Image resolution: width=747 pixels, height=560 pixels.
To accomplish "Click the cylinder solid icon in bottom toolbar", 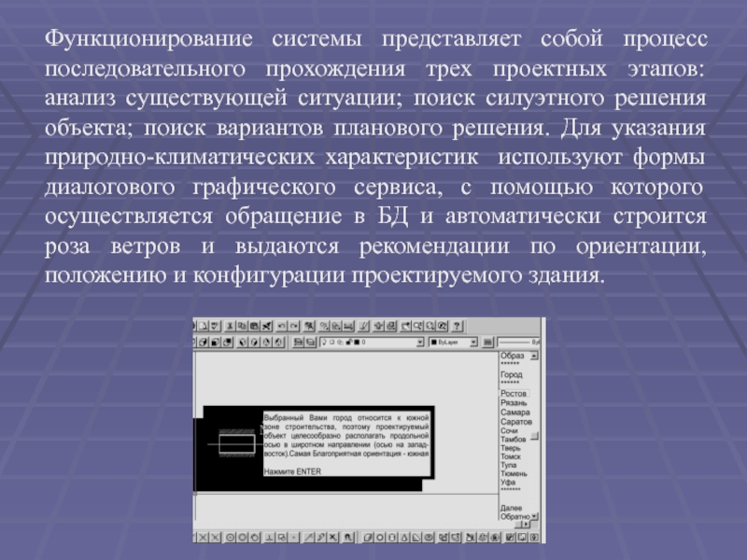I will [x=391, y=538].
